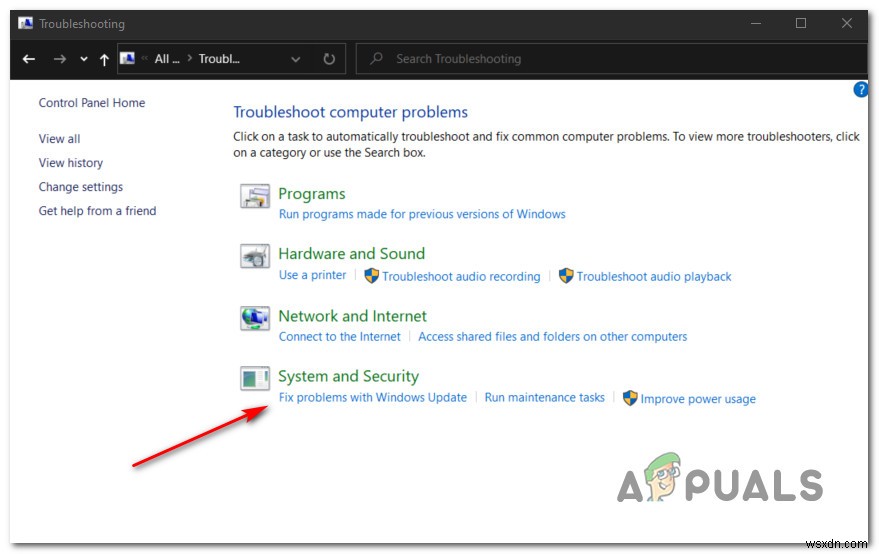Open Change settings link

pos(81,187)
